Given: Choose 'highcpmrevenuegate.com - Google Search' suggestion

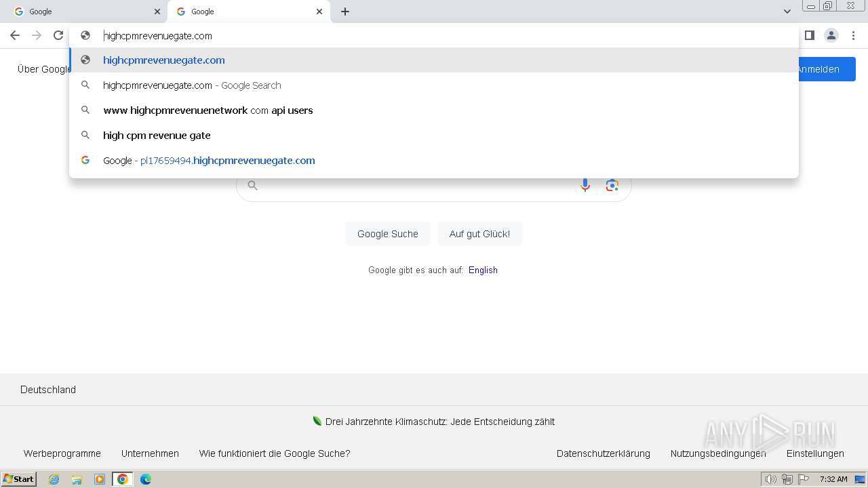Looking at the screenshot, I should (434, 85).
